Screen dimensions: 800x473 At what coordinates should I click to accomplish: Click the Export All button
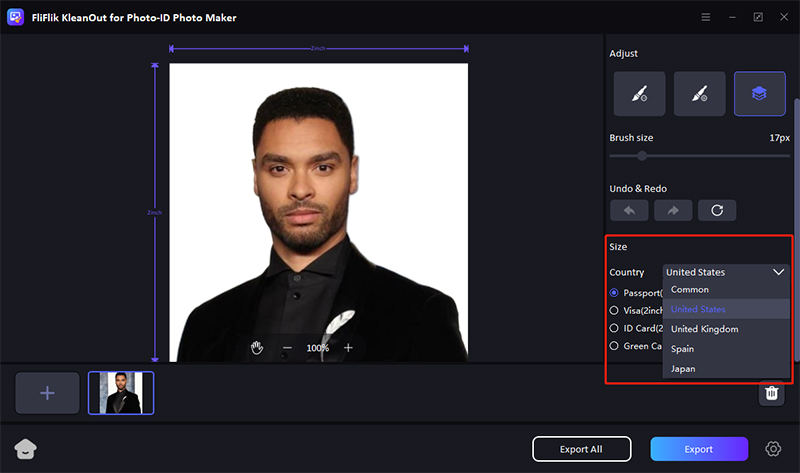pyautogui.click(x=581, y=449)
